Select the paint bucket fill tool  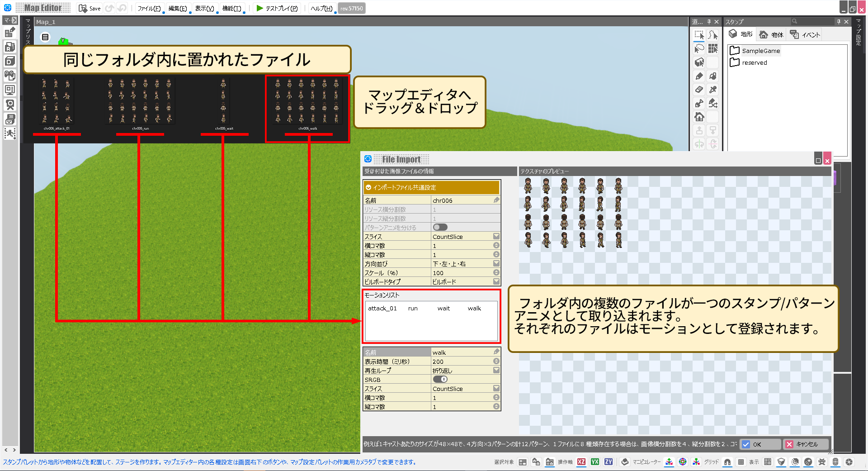713,76
